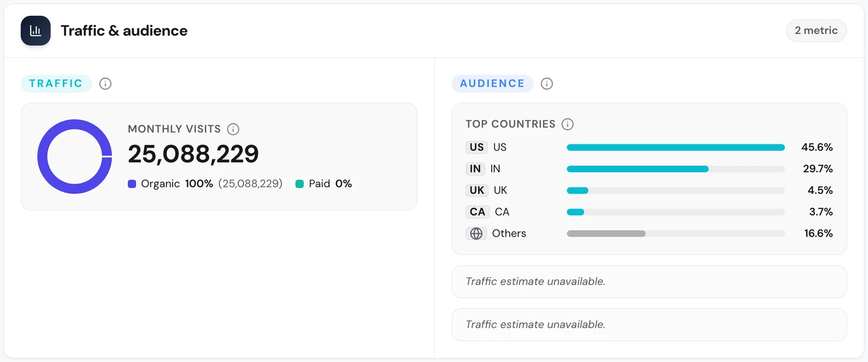868x362 pixels.
Task: Click the Others country row label
Action: (x=509, y=234)
